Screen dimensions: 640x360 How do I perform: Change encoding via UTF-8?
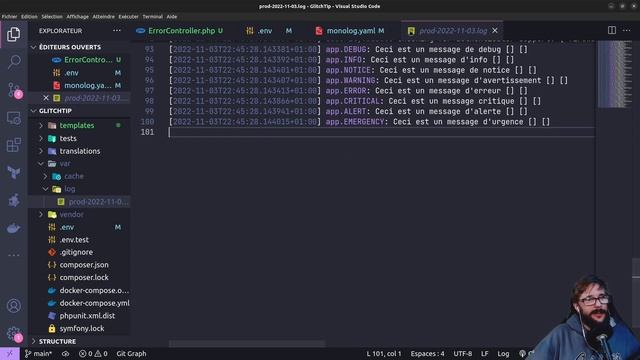[x=462, y=353]
